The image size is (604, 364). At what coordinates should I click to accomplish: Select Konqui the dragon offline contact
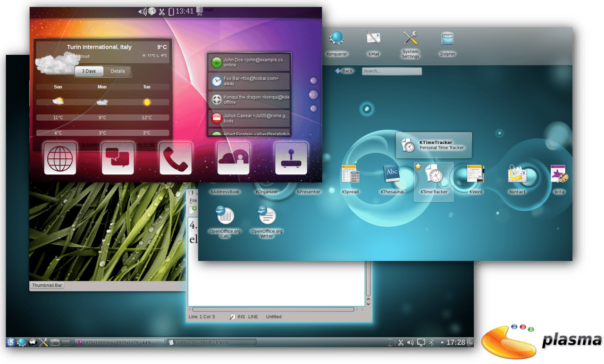click(249, 99)
